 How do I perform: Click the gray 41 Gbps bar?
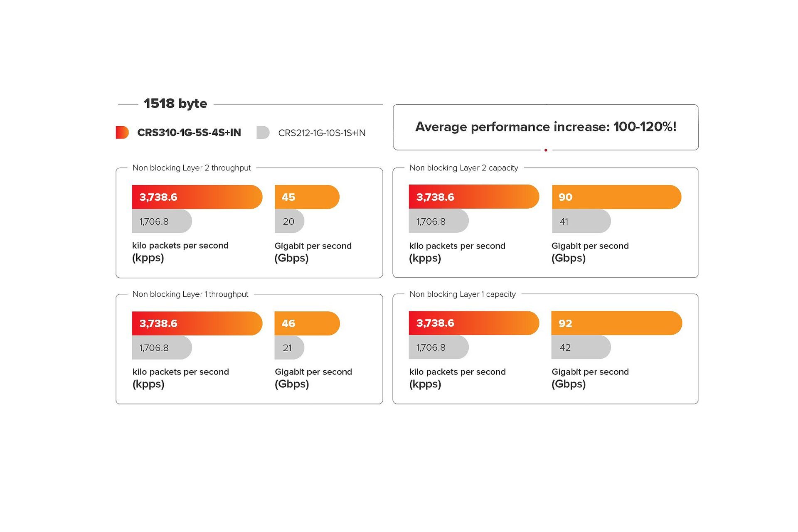[x=581, y=221]
